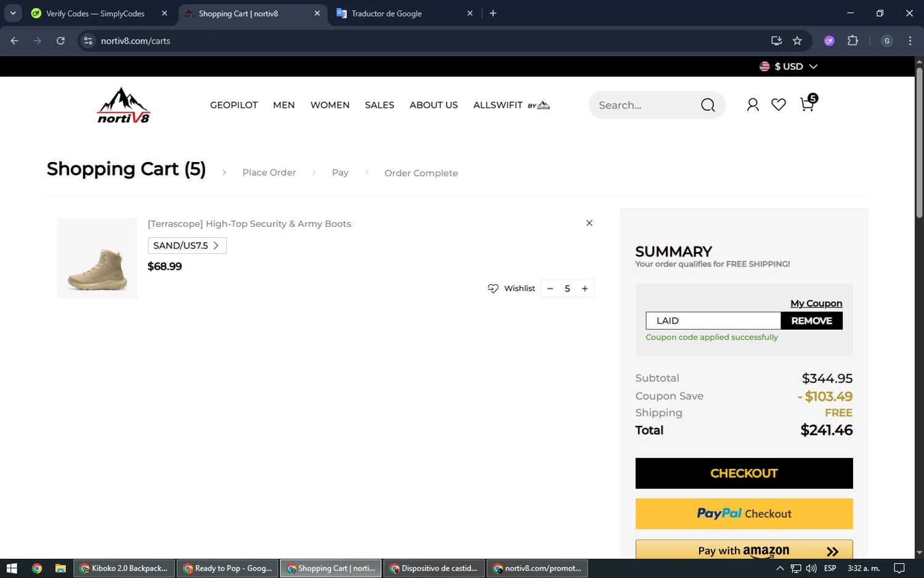Open the volume speaker tray icon
Viewport: 924px width, 578px height.
[x=811, y=568]
